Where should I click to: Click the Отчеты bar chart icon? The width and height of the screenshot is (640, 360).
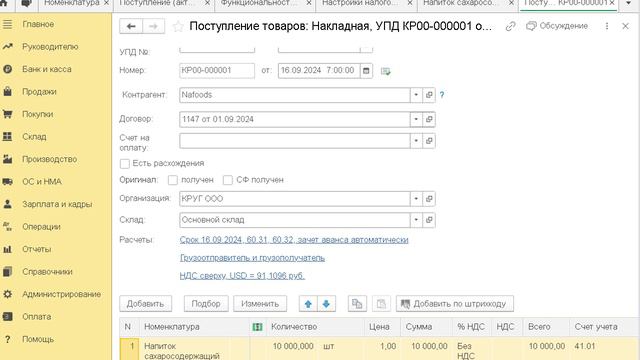pyautogui.click(x=7, y=249)
